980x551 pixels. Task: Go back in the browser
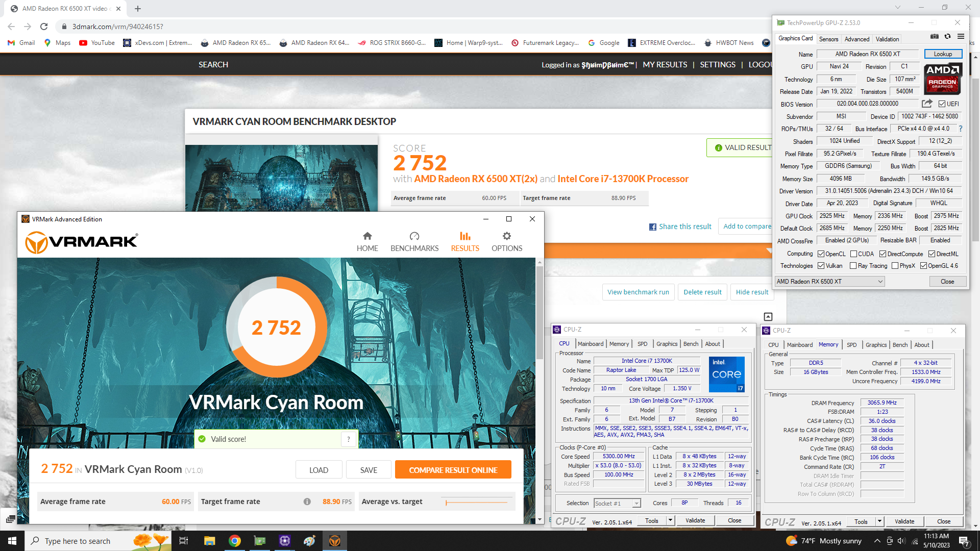[11, 27]
